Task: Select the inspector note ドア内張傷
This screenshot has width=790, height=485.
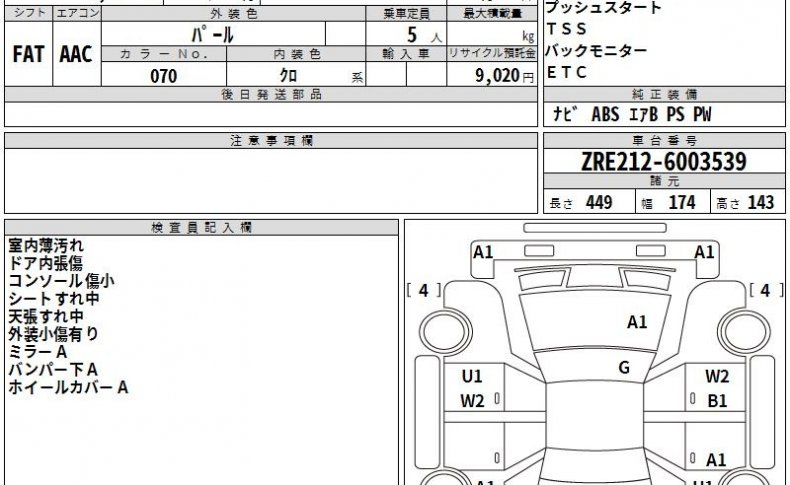Action: tap(45, 263)
